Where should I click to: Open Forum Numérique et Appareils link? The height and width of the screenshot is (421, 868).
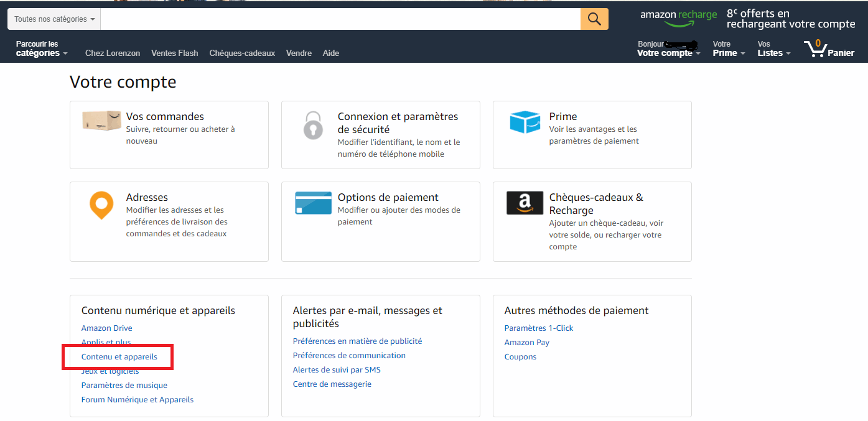138,399
